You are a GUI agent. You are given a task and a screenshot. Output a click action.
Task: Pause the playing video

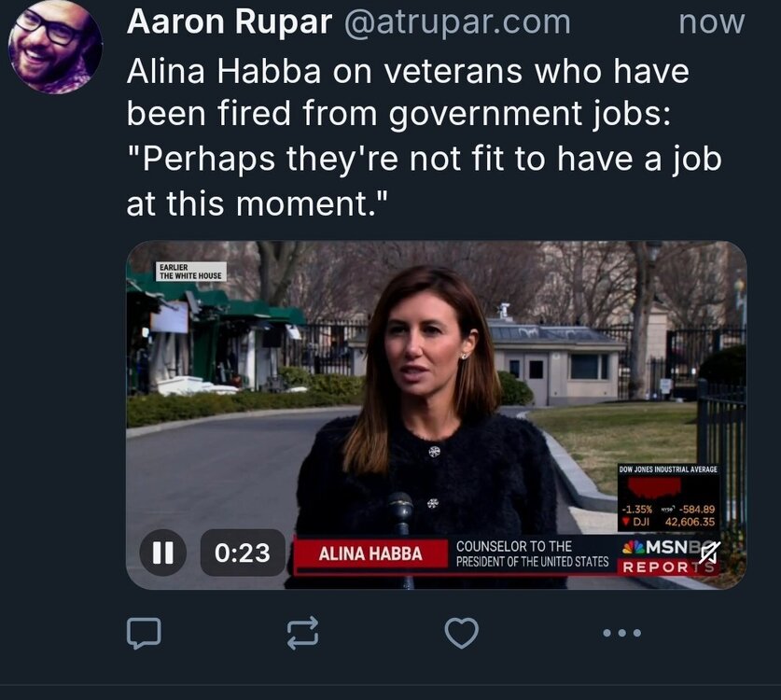click(x=162, y=553)
